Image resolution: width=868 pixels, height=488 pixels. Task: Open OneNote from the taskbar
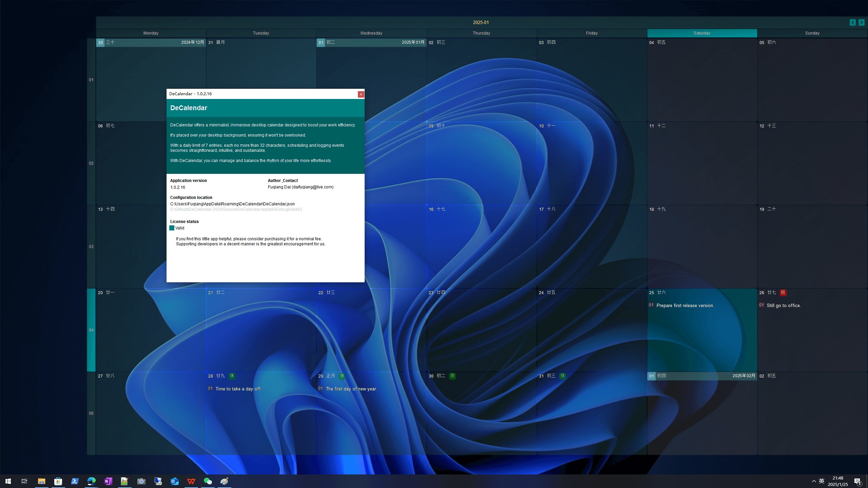coord(108,481)
